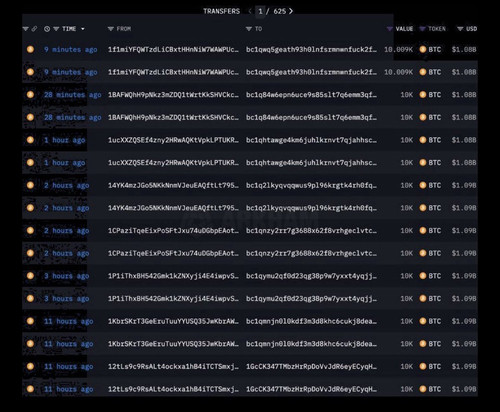500x412 pixels.
Task: Click upper recipient bc1qnzy2rr7g3688x62f8vrhgeclvtc
Action: [x=311, y=231]
